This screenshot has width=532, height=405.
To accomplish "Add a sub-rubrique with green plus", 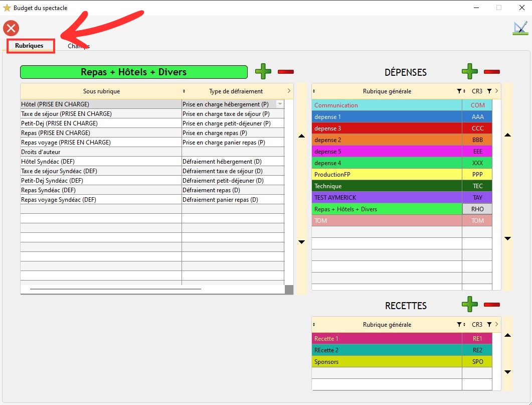I will click(263, 72).
